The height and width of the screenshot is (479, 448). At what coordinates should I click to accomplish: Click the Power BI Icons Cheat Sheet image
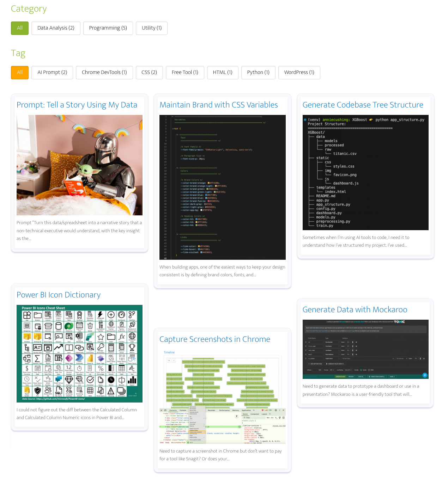(79, 354)
